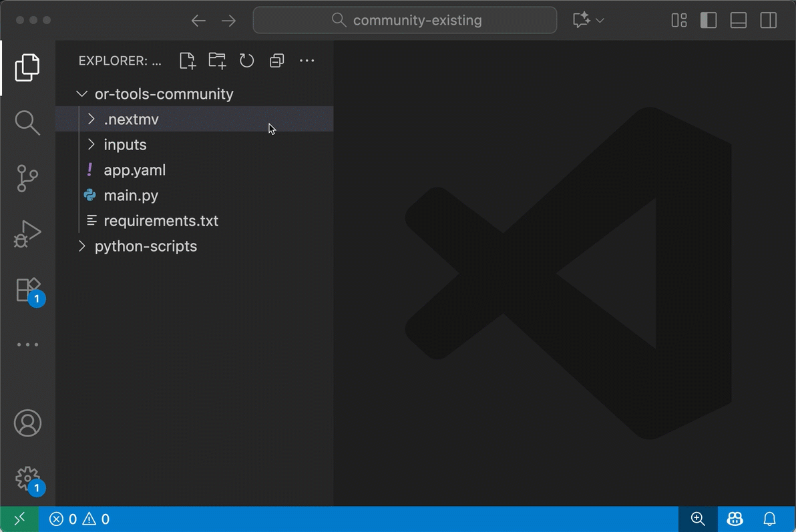Image resolution: width=796 pixels, height=532 pixels.
Task: Open the Extensions view
Action: tap(29, 291)
